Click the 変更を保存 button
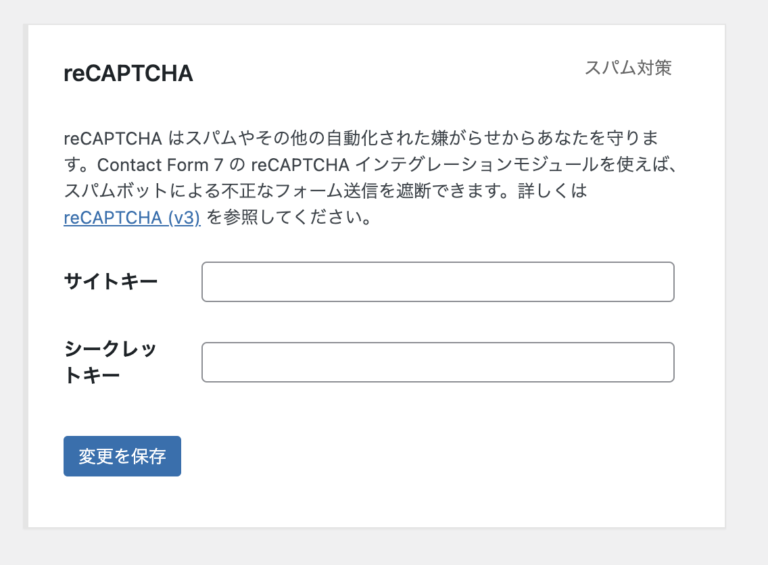This screenshot has width=768, height=565. 122,456
